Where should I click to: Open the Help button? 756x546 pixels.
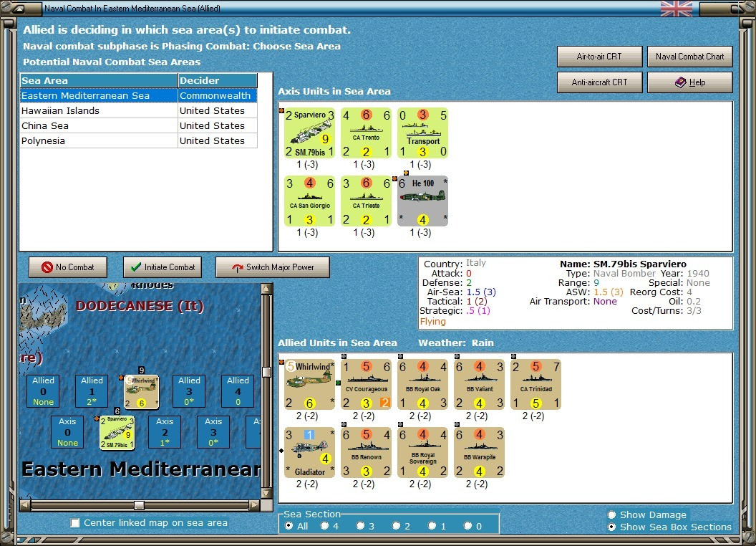(689, 82)
